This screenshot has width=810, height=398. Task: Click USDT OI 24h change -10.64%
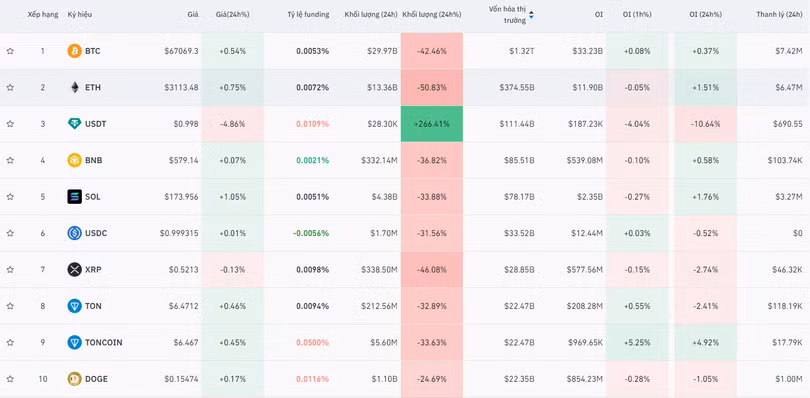click(706, 124)
